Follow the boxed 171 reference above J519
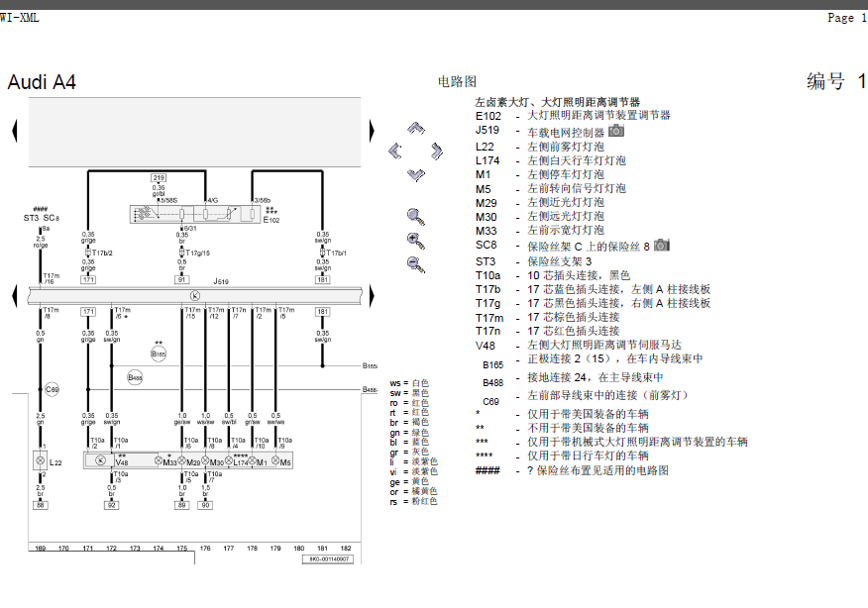Screen dimensions: 868x608 point(88,280)
